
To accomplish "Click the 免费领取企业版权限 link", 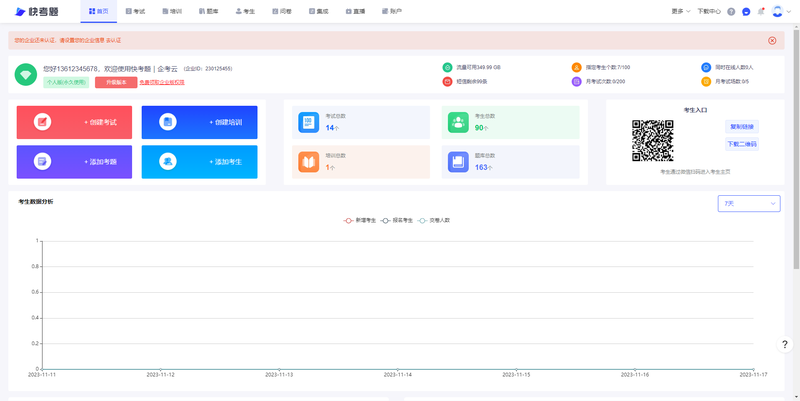I will click(x=162, y=82).
